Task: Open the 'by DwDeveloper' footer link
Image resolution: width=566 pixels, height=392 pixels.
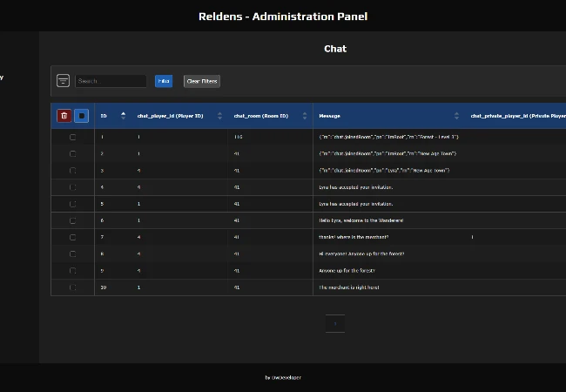Action: [x=283, y=377]
